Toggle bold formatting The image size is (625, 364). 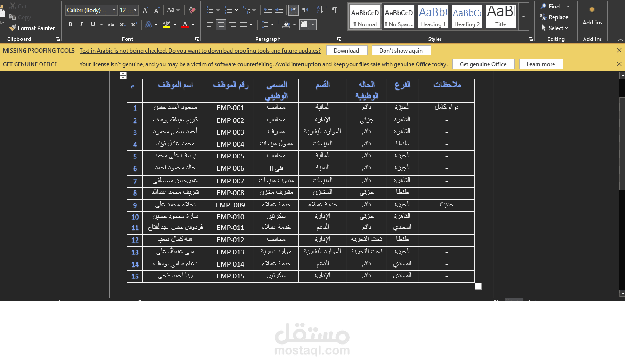point(70,24)
